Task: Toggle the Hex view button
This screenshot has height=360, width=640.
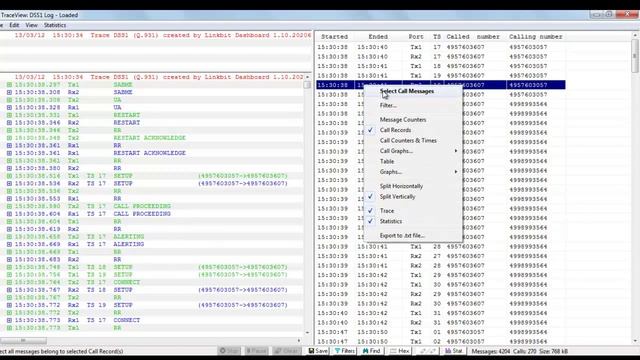Action: 400,351
